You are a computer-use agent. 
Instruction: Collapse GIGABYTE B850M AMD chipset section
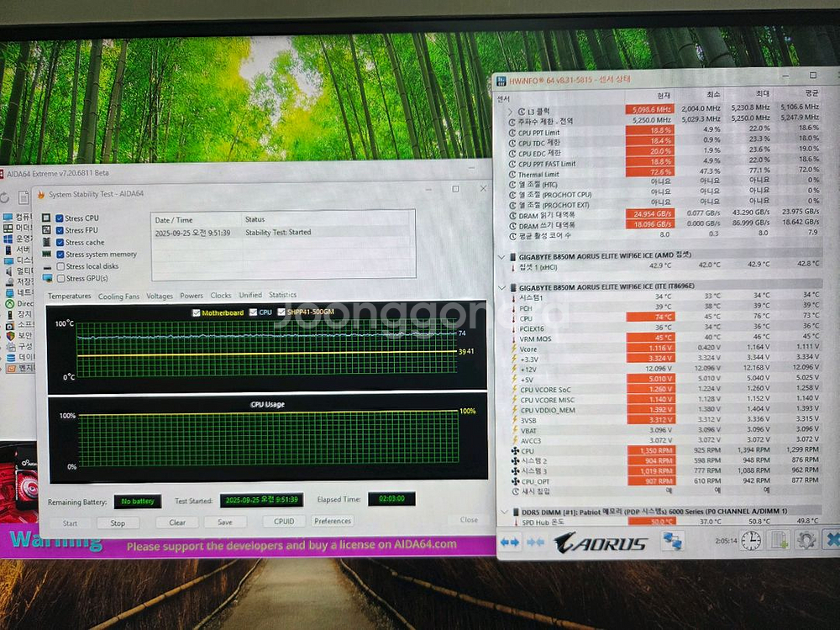(x=502, y=255)
